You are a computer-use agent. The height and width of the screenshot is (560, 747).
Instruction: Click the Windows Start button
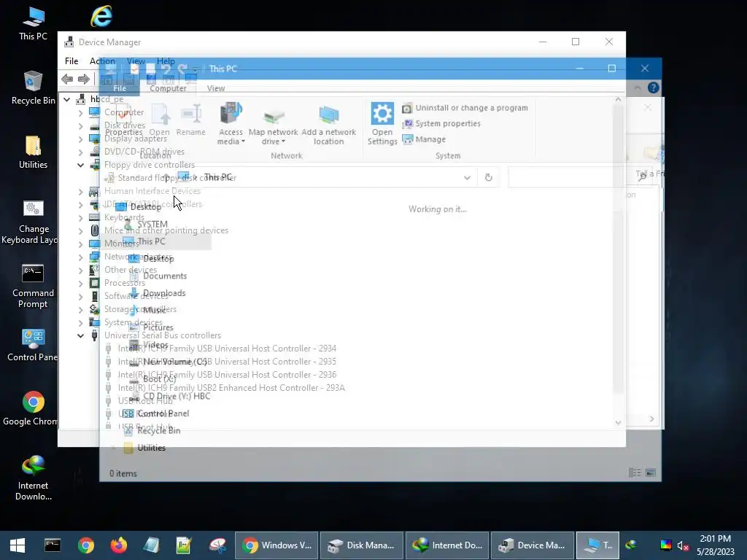pyautogui.click(x=18, y=545)
